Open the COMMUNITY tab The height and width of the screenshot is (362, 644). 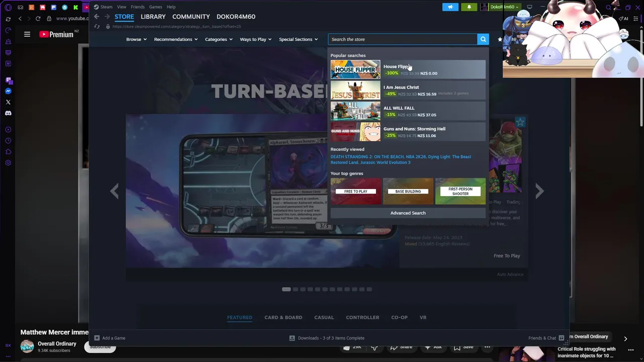(x=191, y=17)
